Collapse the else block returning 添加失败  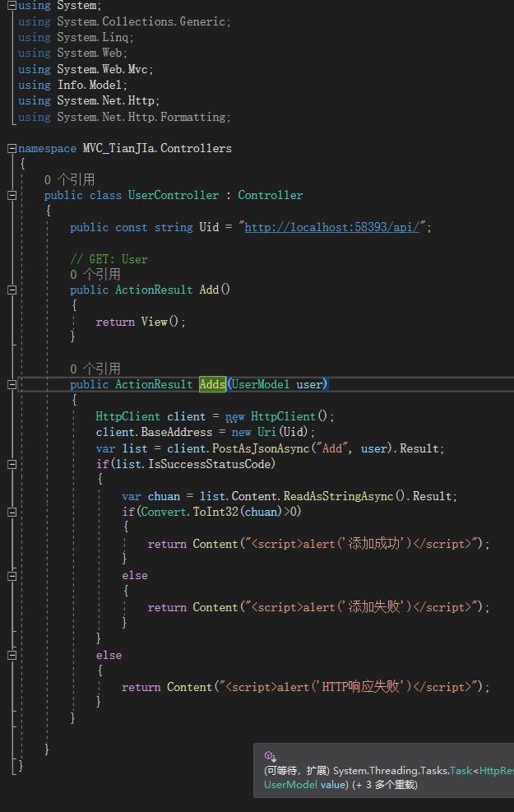click(x=12, y=576)
